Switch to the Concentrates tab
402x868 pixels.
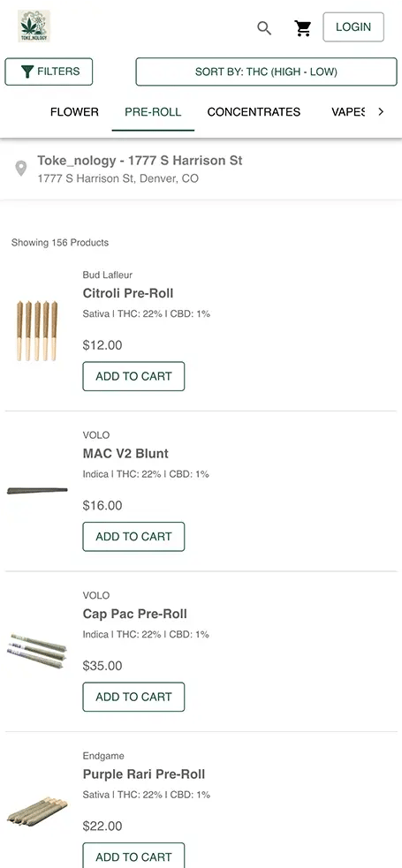254,112
